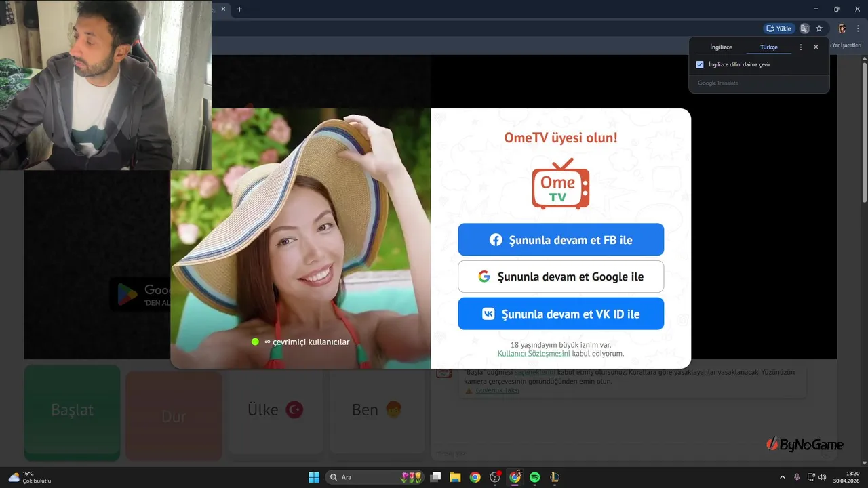Click the Dur stop button
Viewport: 868px width, 488px height.
coord(174,416)
